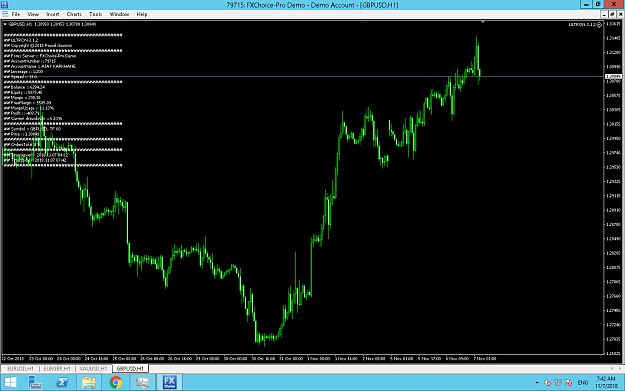Open the Tools menu
This screenshot has height=391, width=625.
95,14
